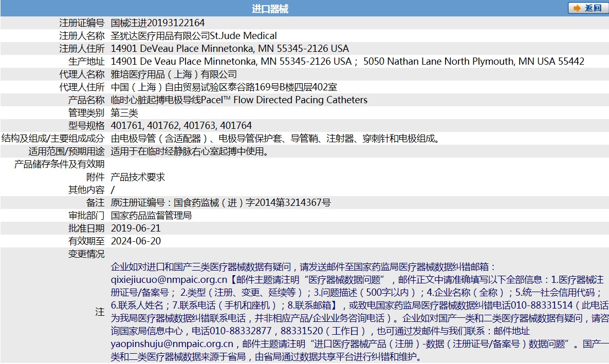Open the 产品技术要求 attachment
The height and width of the screenshot is (364, 609).
(x=138, y=177)
